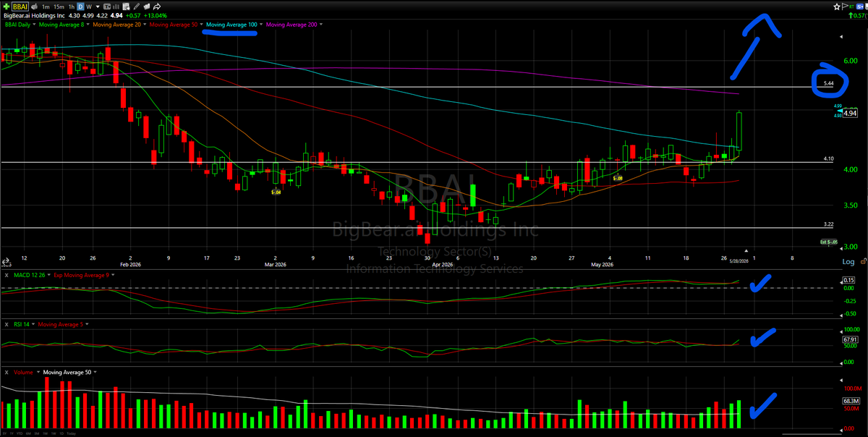Click the share arrow icon
This screenshot has width=868, height=437.
coord(157,7)
